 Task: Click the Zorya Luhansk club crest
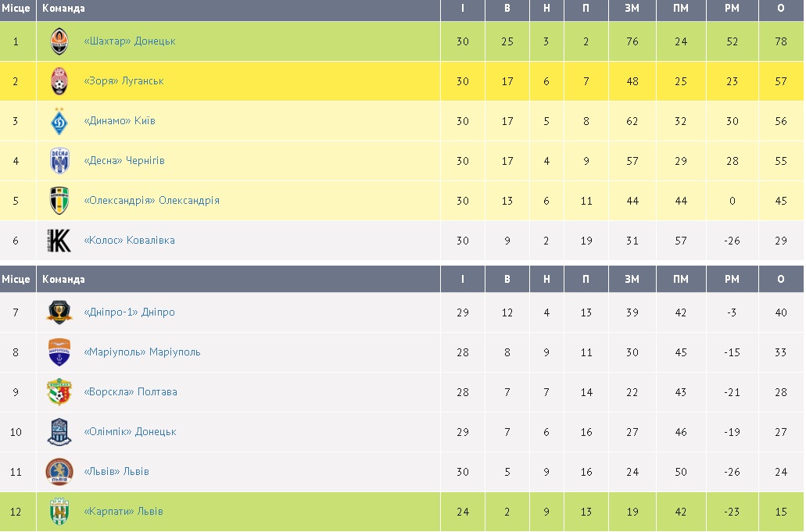click(x=59, y=81)
